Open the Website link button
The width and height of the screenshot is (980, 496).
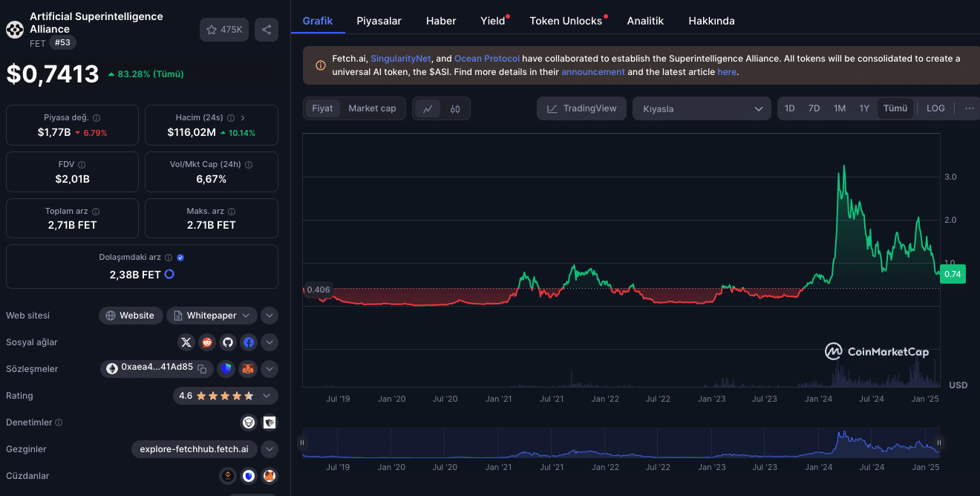(x=131, y=316)
